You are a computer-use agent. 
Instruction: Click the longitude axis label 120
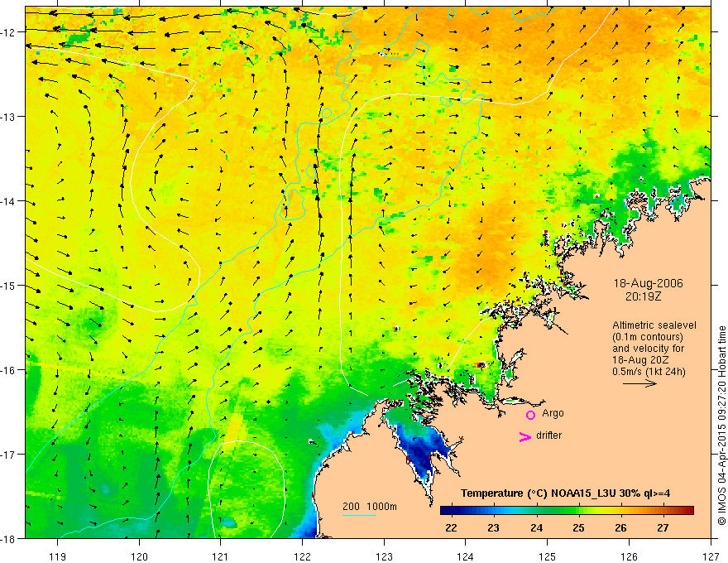click(x=139, y=556)
